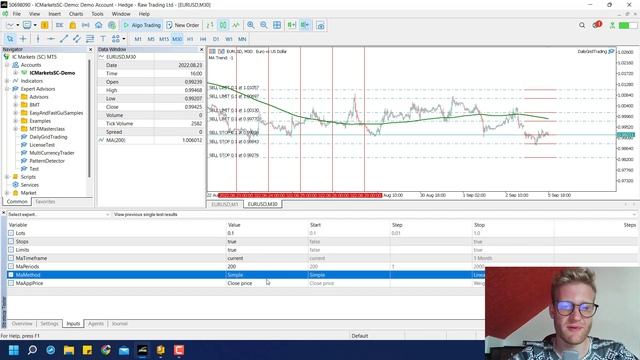
Task: Select the M5 timeframe button
Action: click(x=151, y=39)
